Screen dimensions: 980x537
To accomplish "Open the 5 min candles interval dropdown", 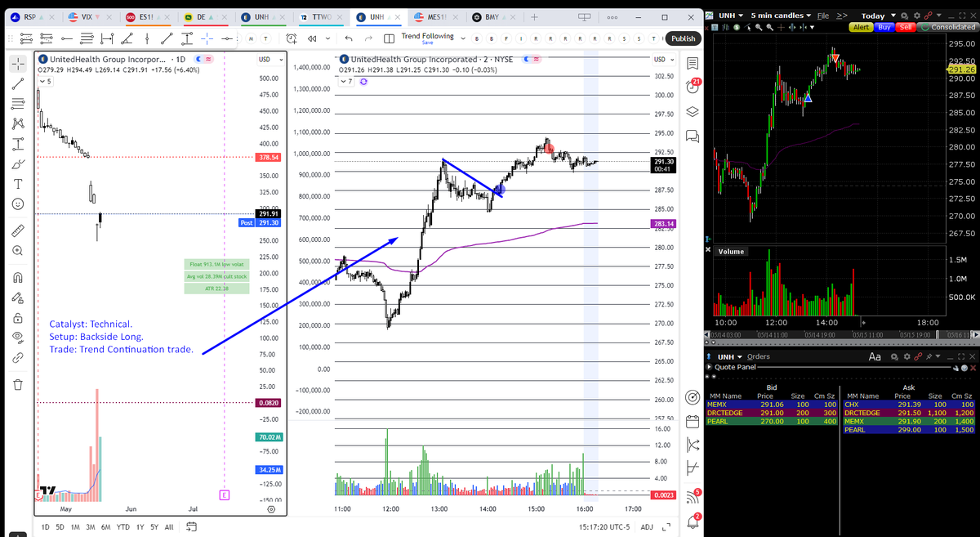I will [782, 16].
